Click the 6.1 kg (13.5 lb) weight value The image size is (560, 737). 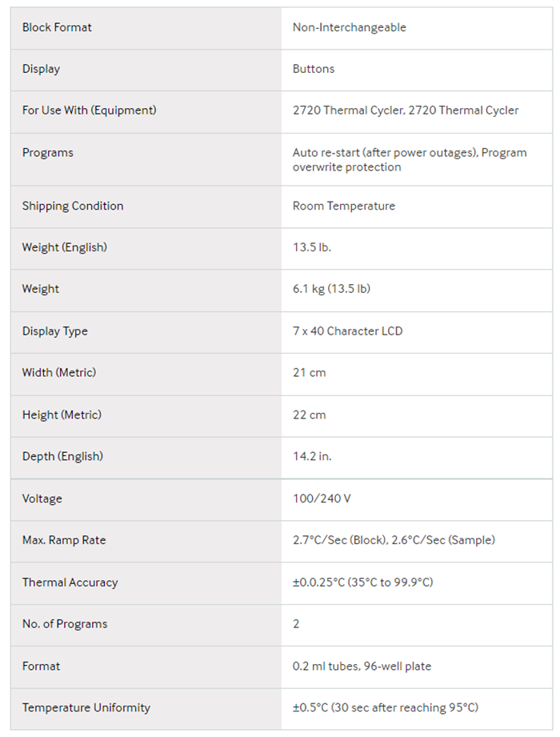[x=331, y=289]
